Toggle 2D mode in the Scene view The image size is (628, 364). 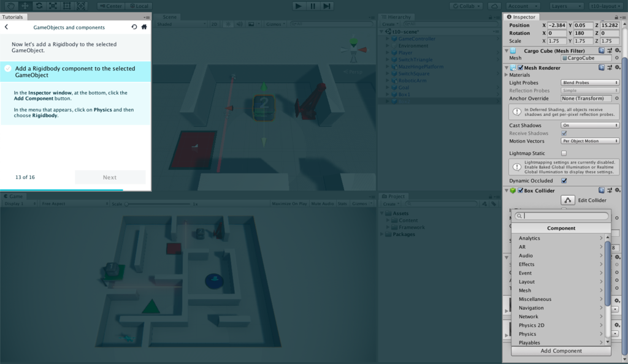[x=214, y=24]
